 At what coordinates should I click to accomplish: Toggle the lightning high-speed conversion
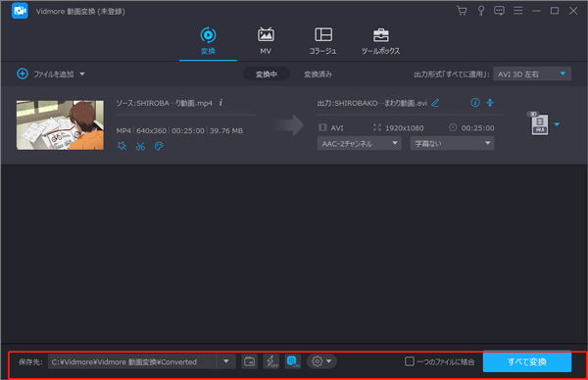[x=271, y=361]
